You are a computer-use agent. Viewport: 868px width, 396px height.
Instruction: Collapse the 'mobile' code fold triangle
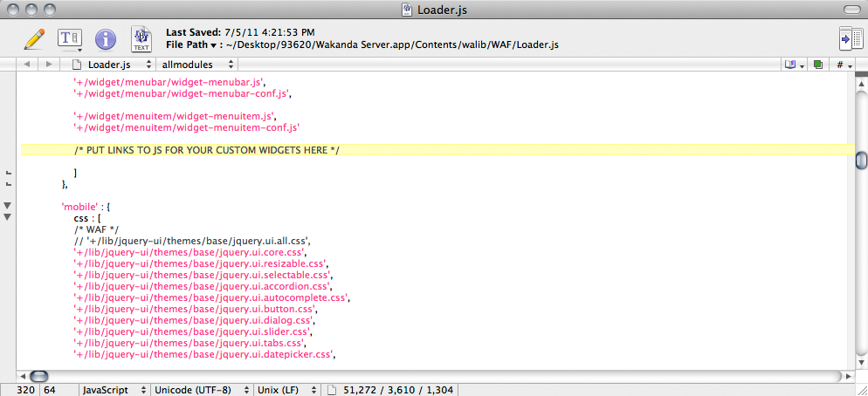tap(7, 206)
